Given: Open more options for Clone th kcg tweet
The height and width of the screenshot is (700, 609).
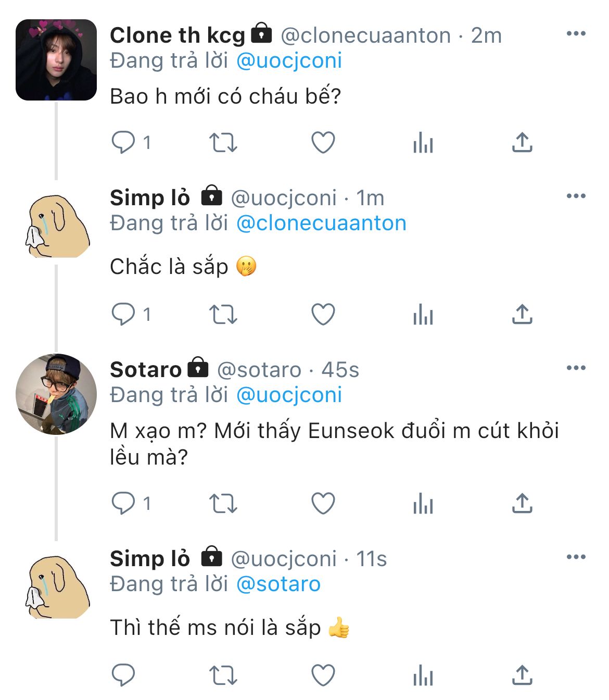Looking at the screenshot, I should tap(576, 34).
